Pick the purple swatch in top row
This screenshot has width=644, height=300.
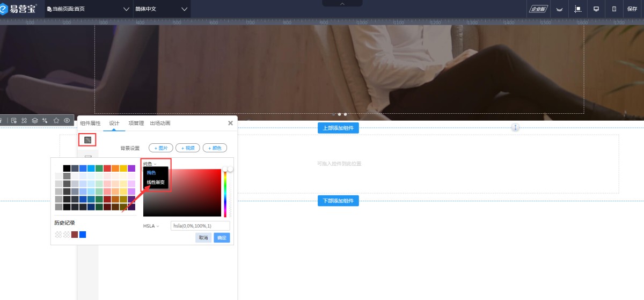131,169
